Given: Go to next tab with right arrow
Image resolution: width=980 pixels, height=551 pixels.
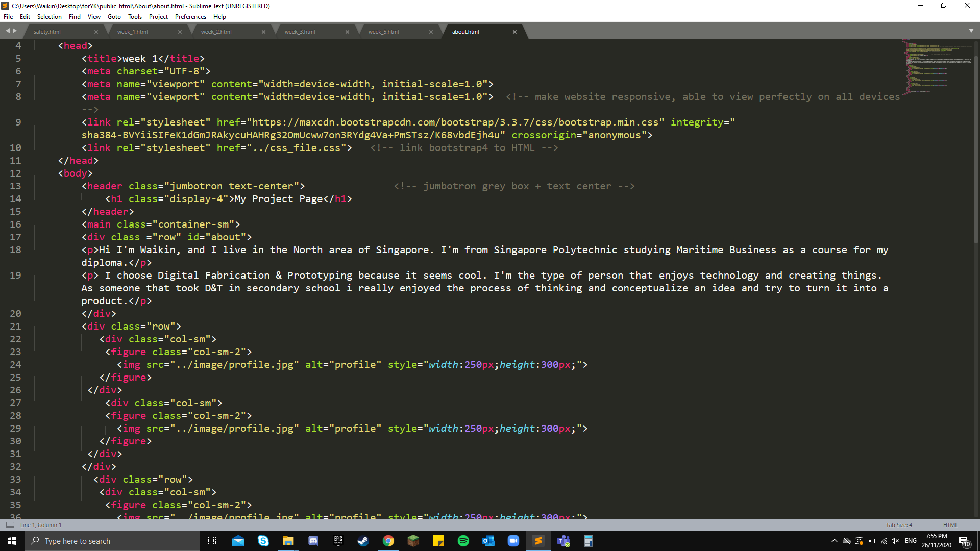Looking at the screenshot, I should (15, 31).
